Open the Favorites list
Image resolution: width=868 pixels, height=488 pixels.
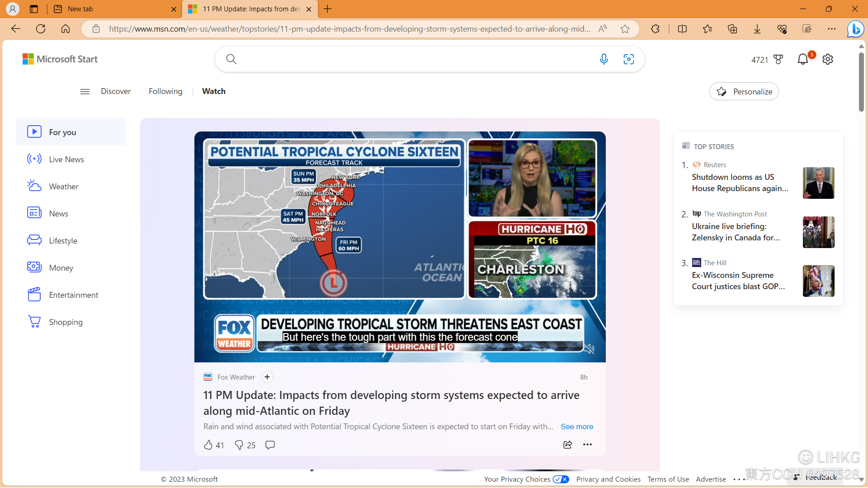pyautogui.click(x=708, y=29)
